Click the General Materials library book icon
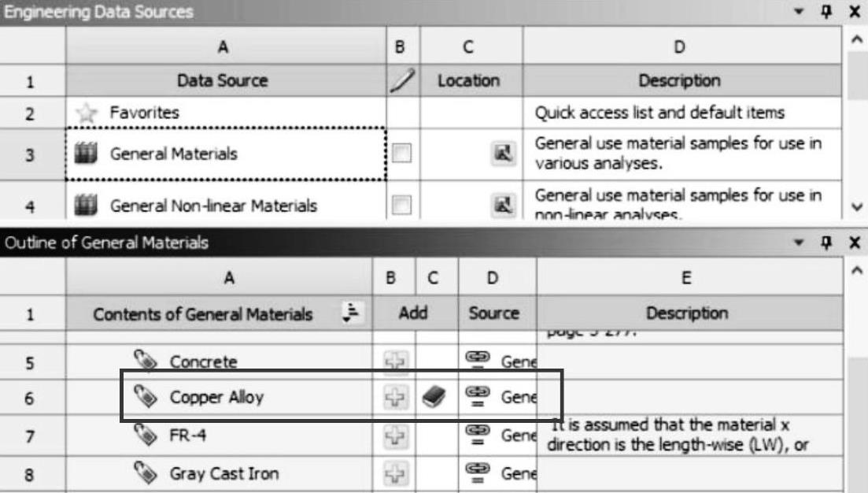The height and width of the screenshot is (493, 868). click(x=85, y=154)
